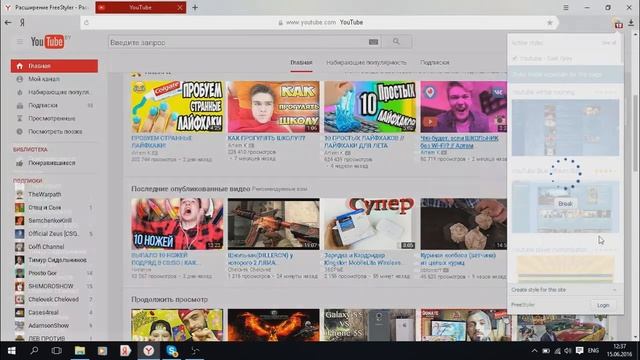Open Task View from the taskbar

pos(57,351)
